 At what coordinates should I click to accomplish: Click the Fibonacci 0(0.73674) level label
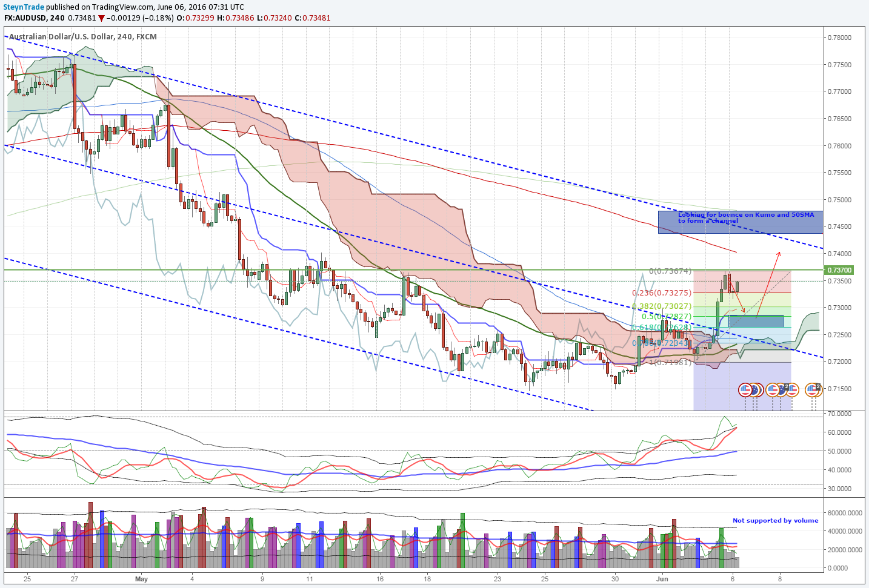(670, 271)
